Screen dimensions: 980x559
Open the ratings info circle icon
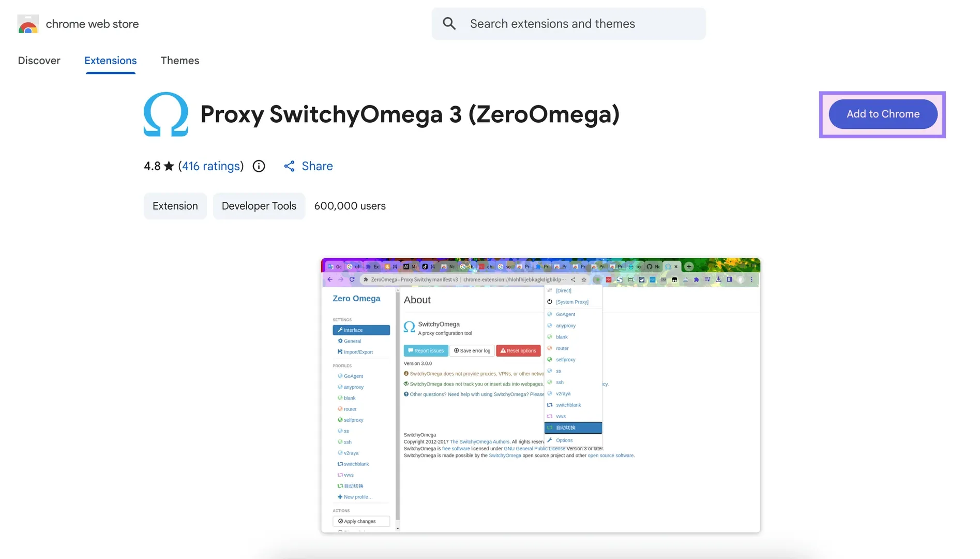[259, 166]
